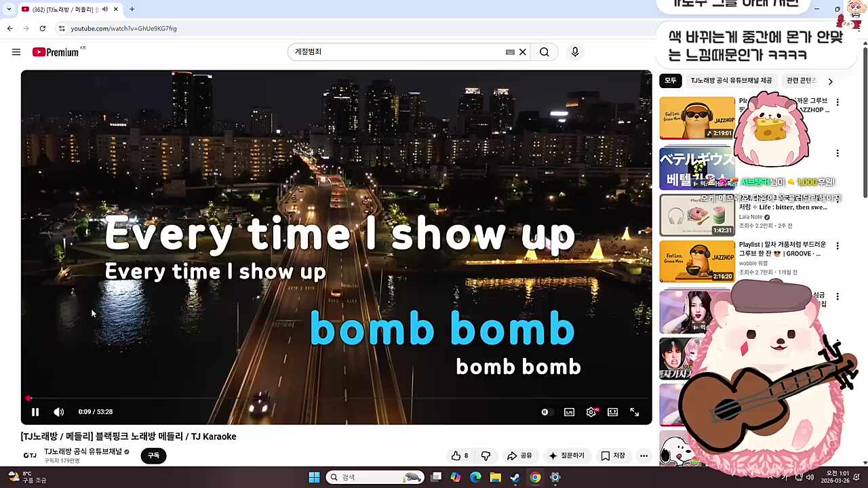This screenshot has width=868, height=488.
Task: Open a new Chrome tab
Action: pos(132,9)
